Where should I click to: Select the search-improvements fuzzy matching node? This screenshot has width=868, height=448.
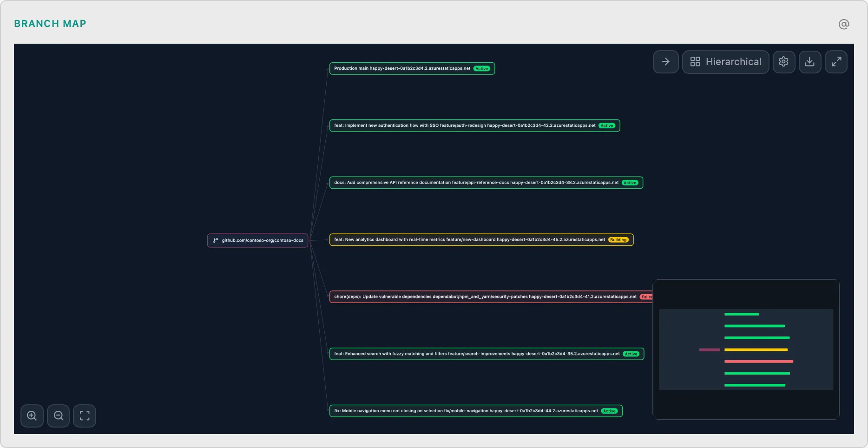pos(477,354)
